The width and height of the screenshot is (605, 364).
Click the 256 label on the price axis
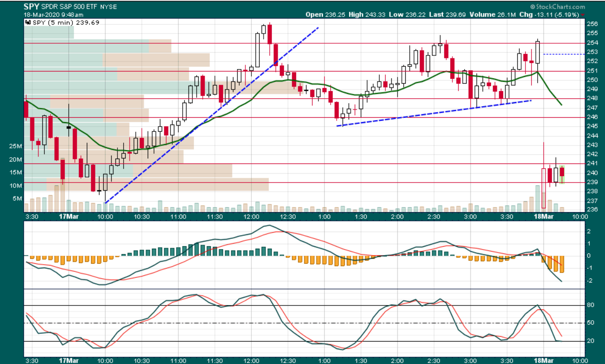tap(592, 24)
